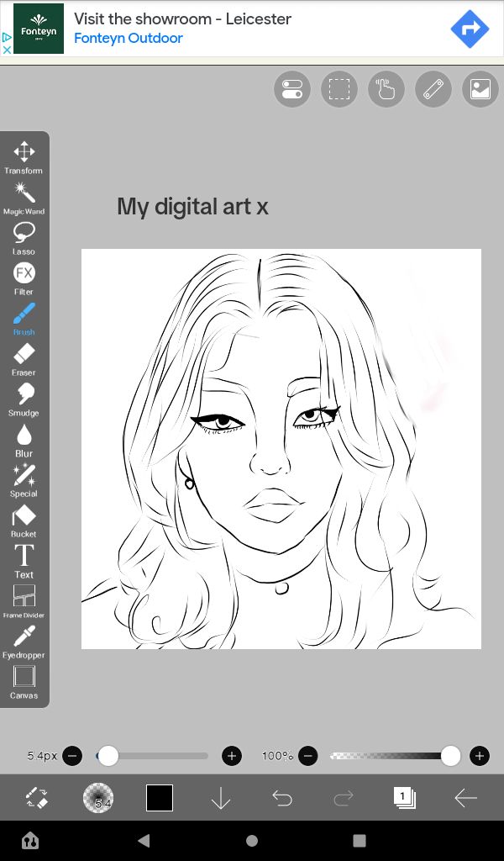Tap the navigation bar accessibility icon
The width and height of the screenshot is (504, 861).
[x=30, y=841]
